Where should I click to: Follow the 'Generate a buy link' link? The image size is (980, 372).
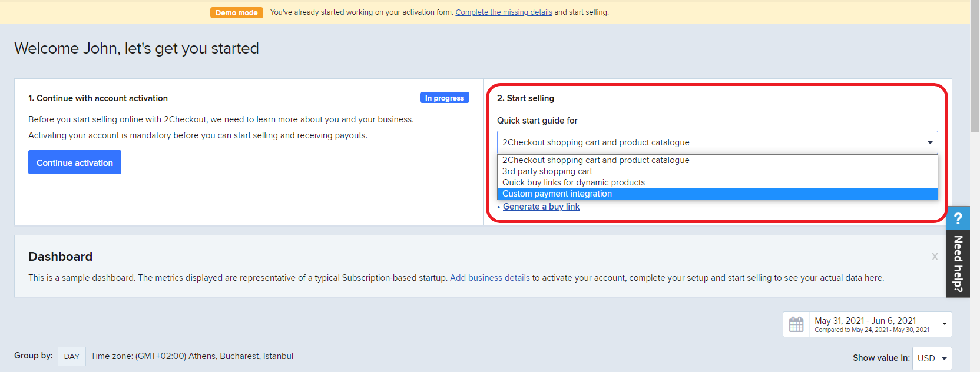541,207
